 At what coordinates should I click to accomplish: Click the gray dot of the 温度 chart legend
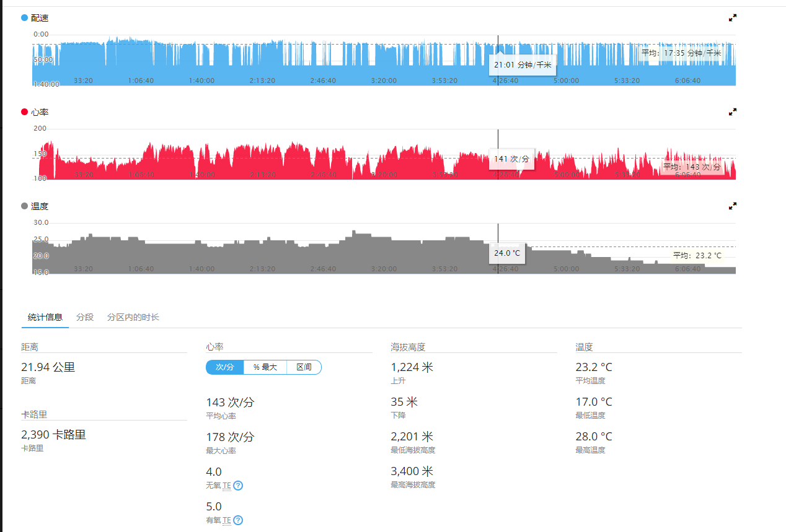[25, 206]
